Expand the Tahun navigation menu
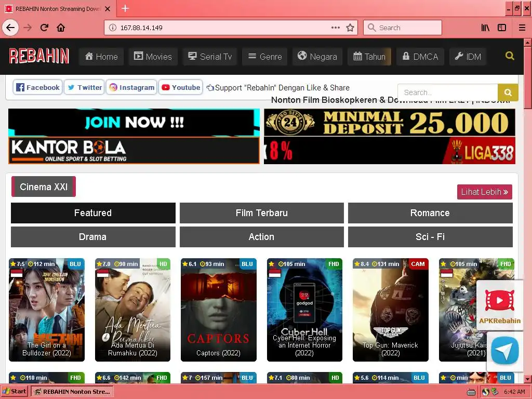This screenshot has width=532, height=399. pyautogui.click(x=369, y=56)
